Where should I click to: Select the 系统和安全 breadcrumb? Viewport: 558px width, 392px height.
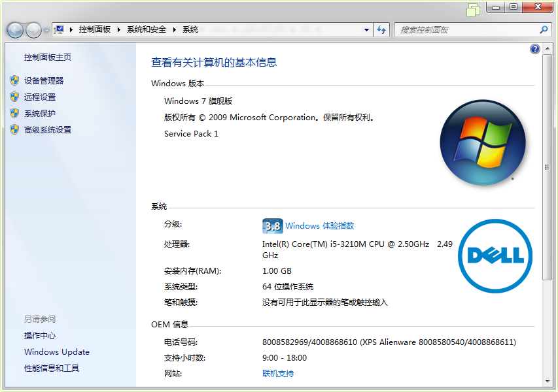point(147,29)
